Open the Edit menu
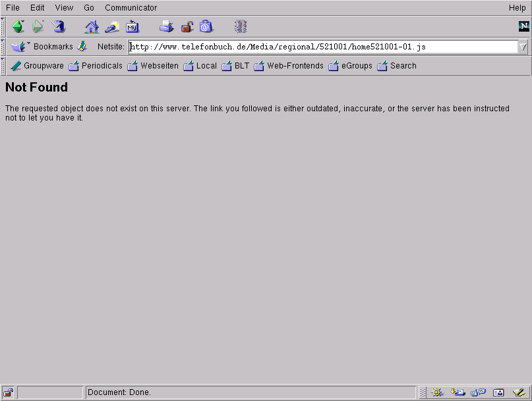The image size is (532, 401). click(38, 7)
